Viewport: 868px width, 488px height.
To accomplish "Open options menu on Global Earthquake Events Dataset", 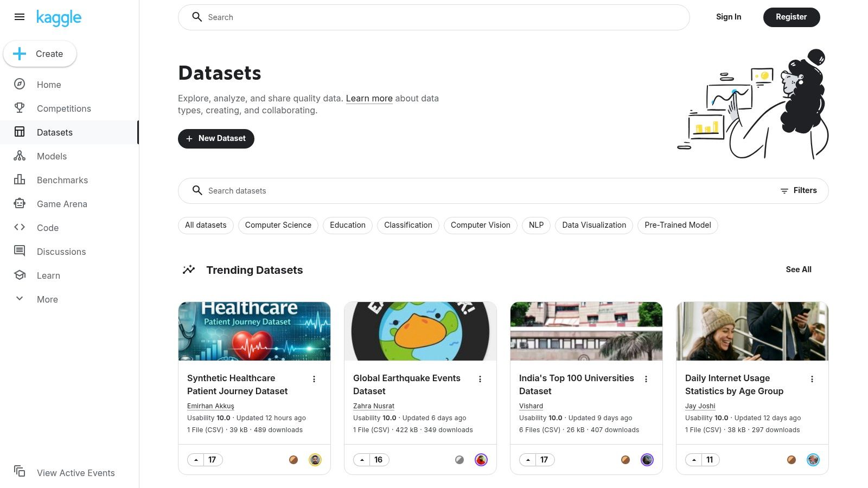I will [x=480, y=379].
